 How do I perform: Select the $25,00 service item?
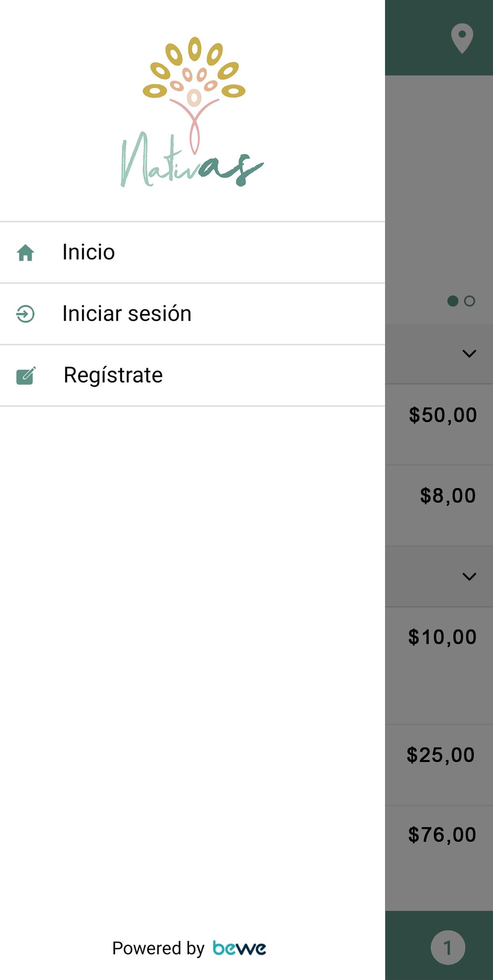pyautogui.click(x=439, y=765)
